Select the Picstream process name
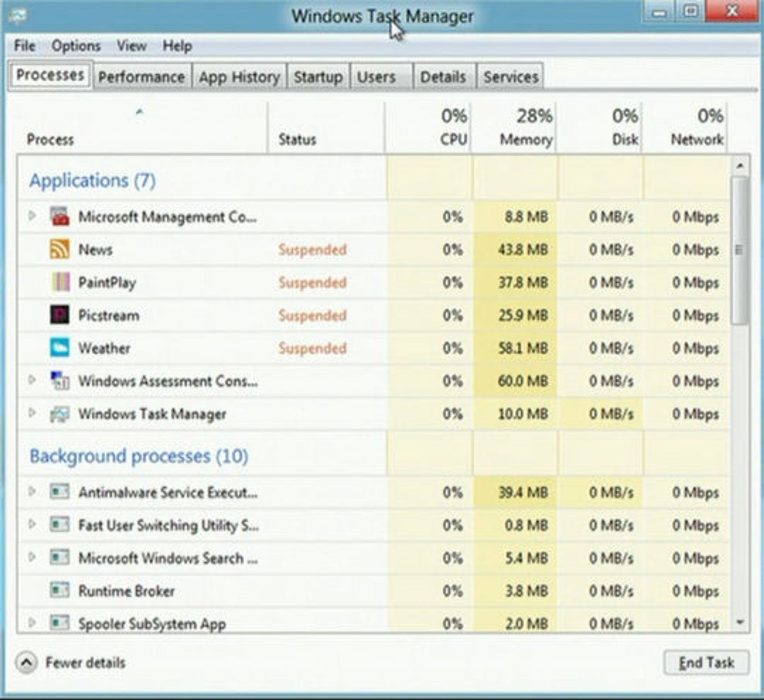764x700 pixels. click(x=109, y=315)
